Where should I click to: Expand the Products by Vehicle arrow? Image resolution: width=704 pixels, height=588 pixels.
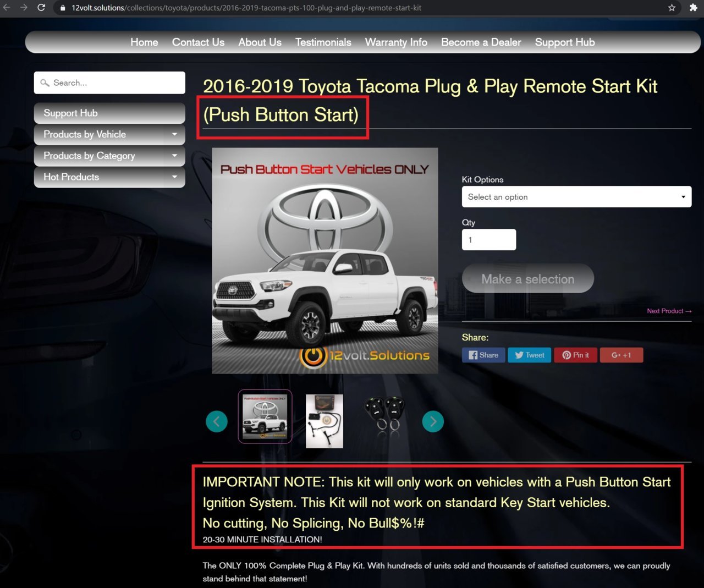click(x=174, y=134)
